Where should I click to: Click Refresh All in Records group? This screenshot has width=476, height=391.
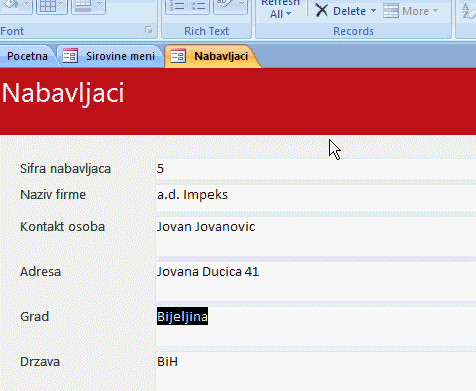[280, 10]
